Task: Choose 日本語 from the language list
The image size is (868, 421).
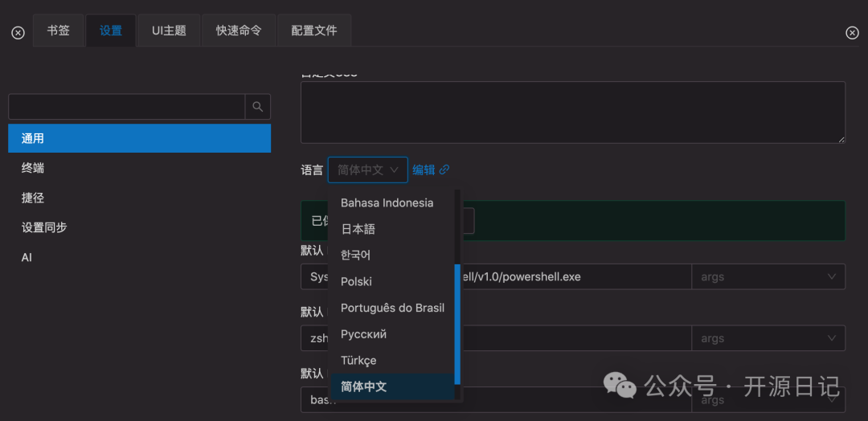Action: click(x=358, y=229)
